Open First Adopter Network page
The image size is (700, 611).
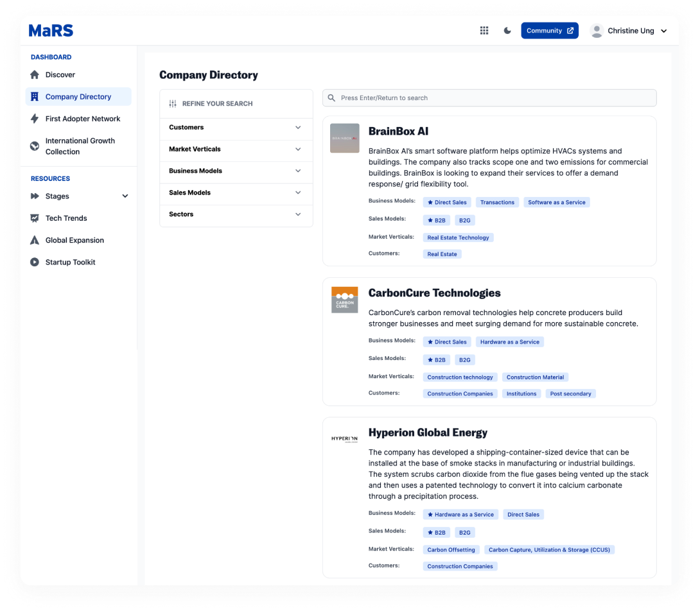[x=78, y=119]
